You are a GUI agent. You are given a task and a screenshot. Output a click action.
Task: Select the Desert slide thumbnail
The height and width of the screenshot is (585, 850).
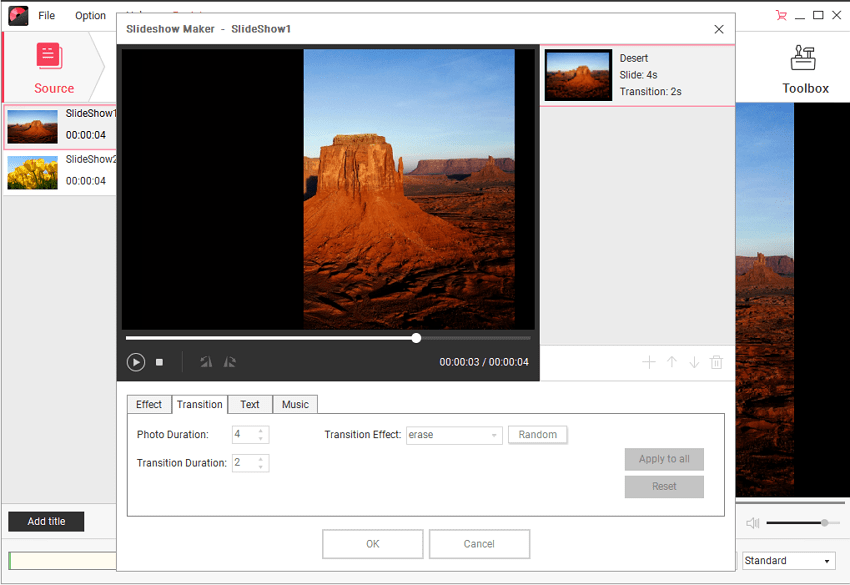[578, 76]
